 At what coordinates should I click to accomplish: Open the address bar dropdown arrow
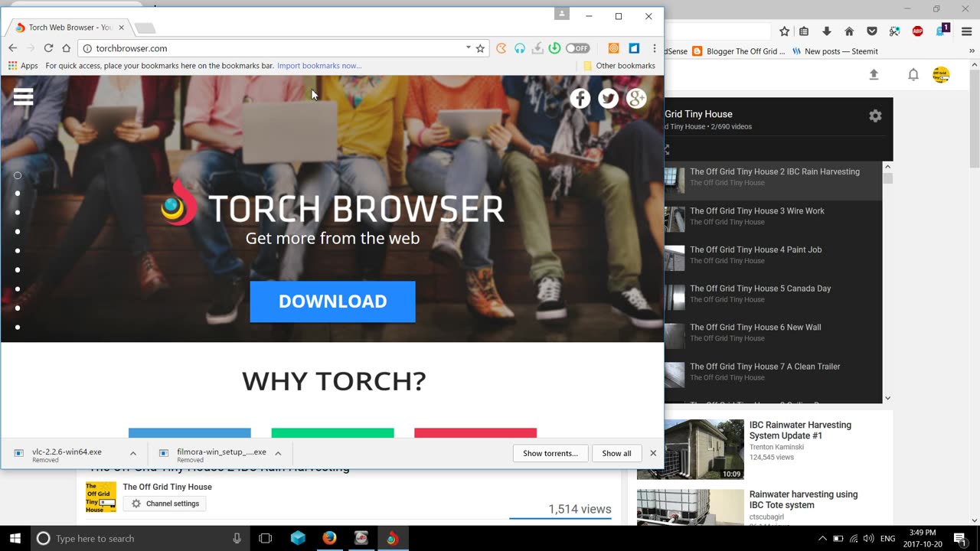(x=468, y=48)
